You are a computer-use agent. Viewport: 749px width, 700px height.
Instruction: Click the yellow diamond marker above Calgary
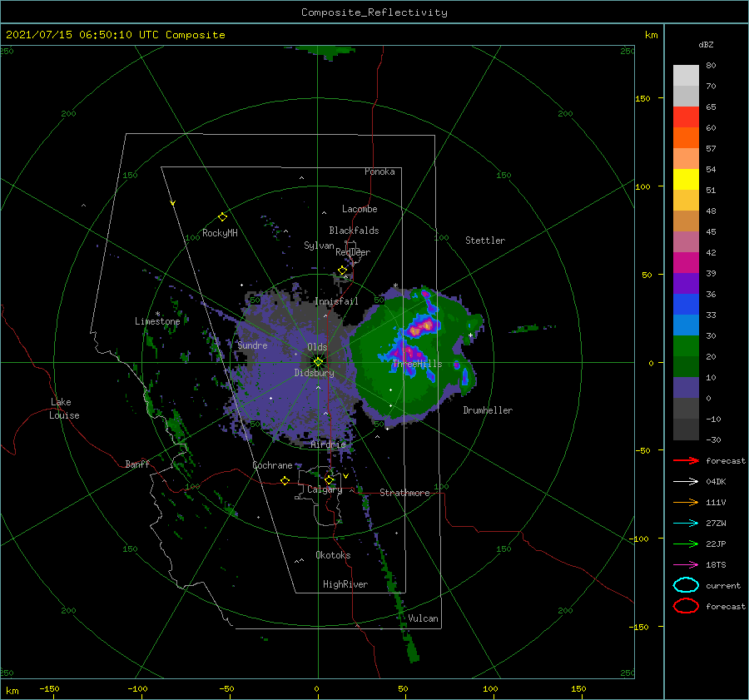329,479
